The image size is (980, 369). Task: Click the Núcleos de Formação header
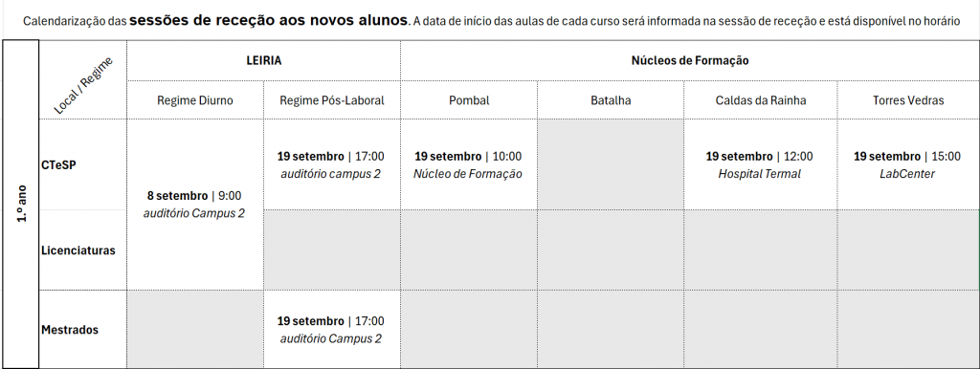(690, 60)
